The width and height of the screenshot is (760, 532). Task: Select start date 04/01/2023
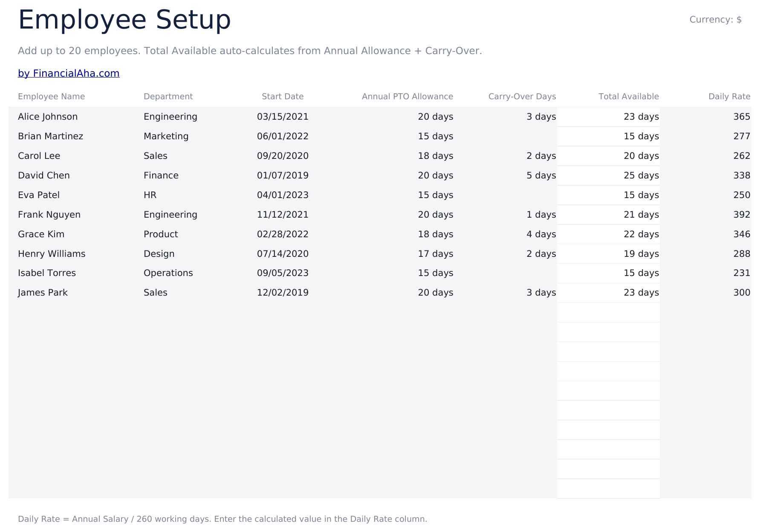pyautogui.click(x=283, y=195)
